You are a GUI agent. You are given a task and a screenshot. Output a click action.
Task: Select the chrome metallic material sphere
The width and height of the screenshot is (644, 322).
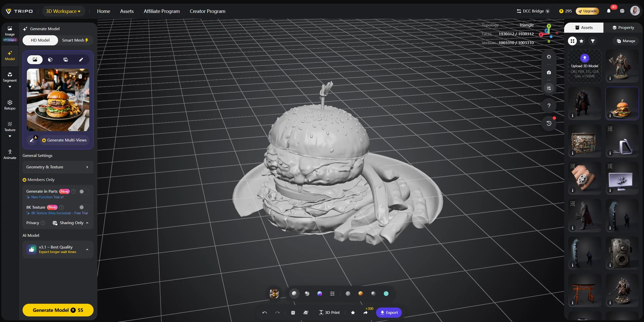tap(307, 294)
